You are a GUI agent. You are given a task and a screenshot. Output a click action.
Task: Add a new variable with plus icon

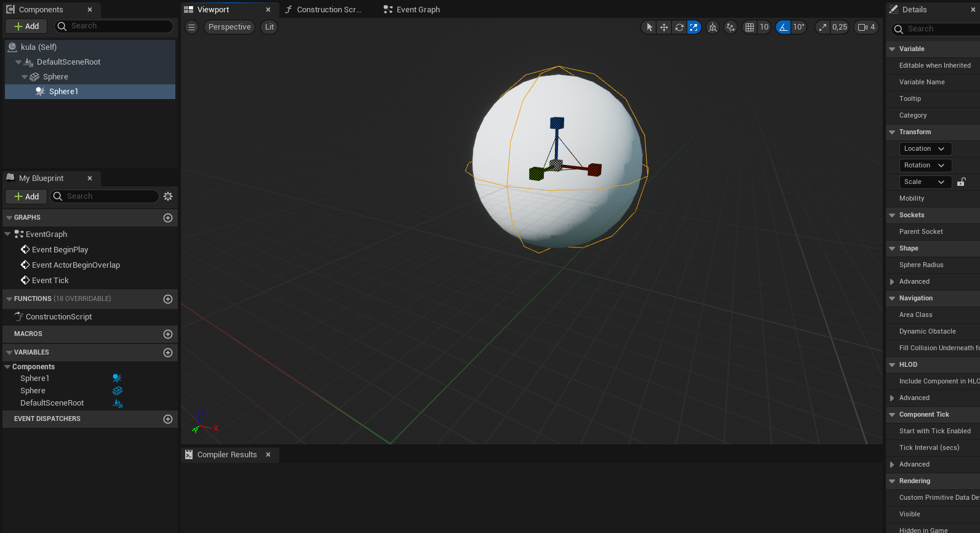pyautogui.click(x=168, y=353)
